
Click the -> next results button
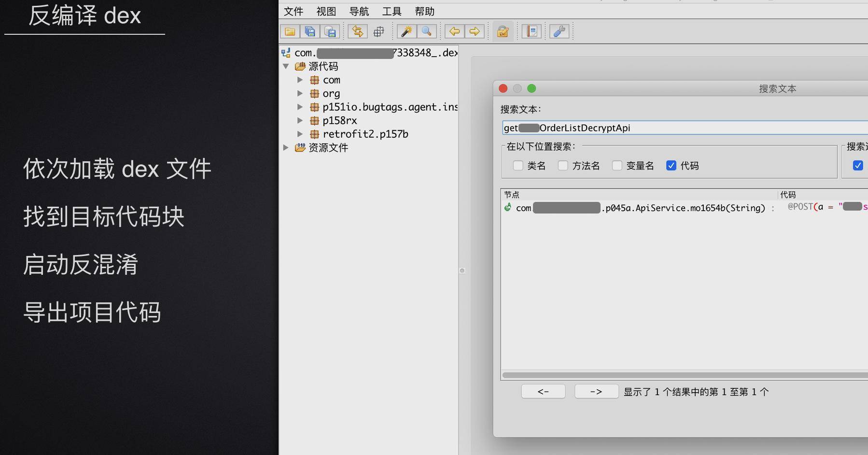point(596,392)
